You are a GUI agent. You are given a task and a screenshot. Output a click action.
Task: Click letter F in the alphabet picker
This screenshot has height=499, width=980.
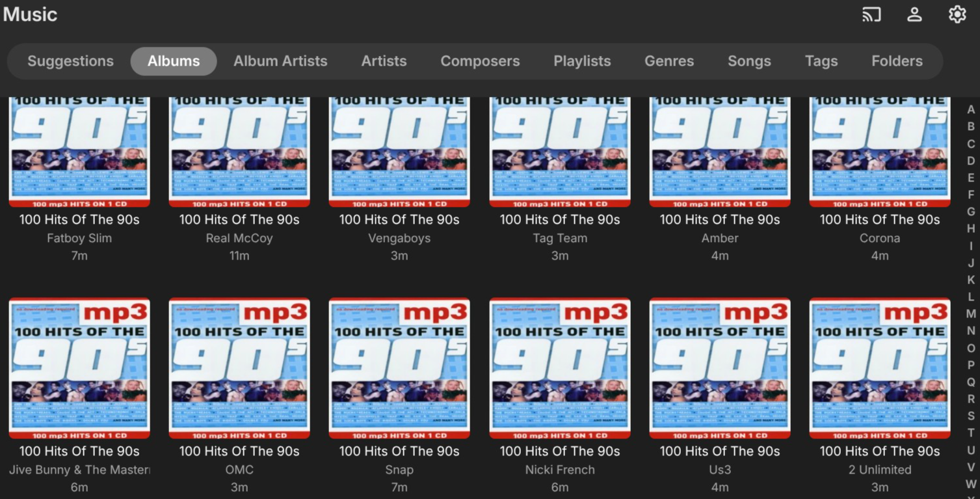(971, 195)
